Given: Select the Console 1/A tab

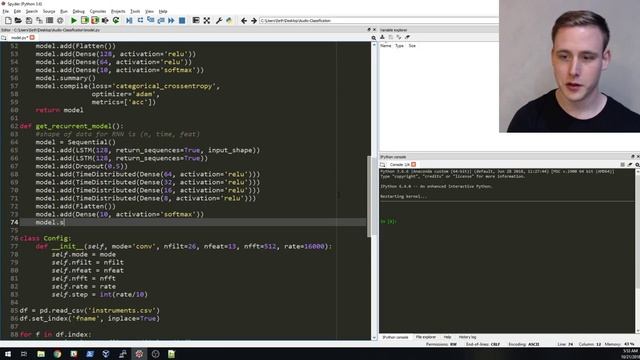Looking at the screenshot, I should [399, 164].
